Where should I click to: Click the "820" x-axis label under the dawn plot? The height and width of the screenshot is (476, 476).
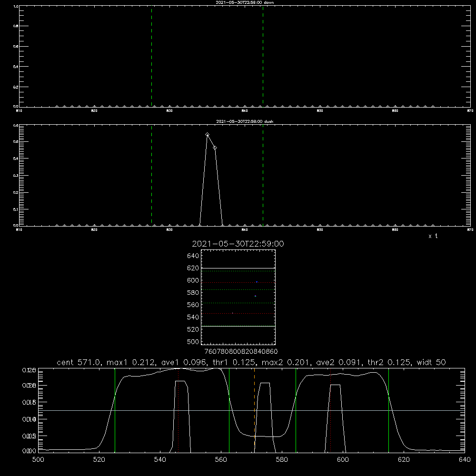94,111
